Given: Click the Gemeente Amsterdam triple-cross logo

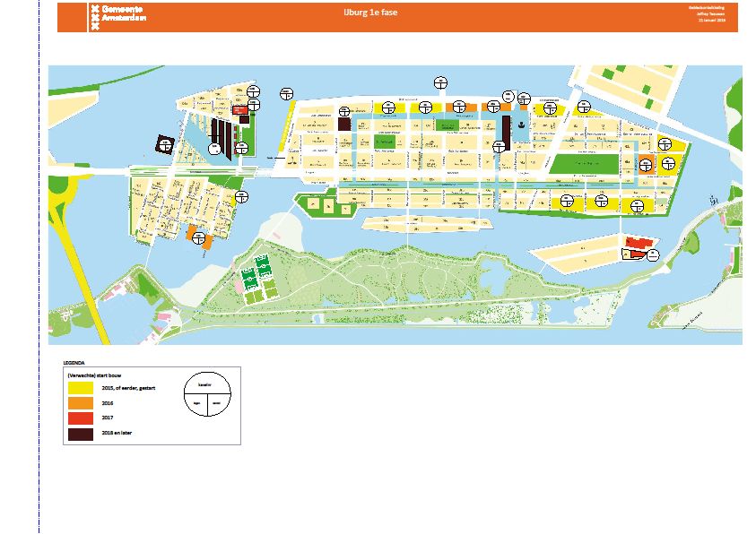Looking at the screenshot, I should click(x=95, y=17).
